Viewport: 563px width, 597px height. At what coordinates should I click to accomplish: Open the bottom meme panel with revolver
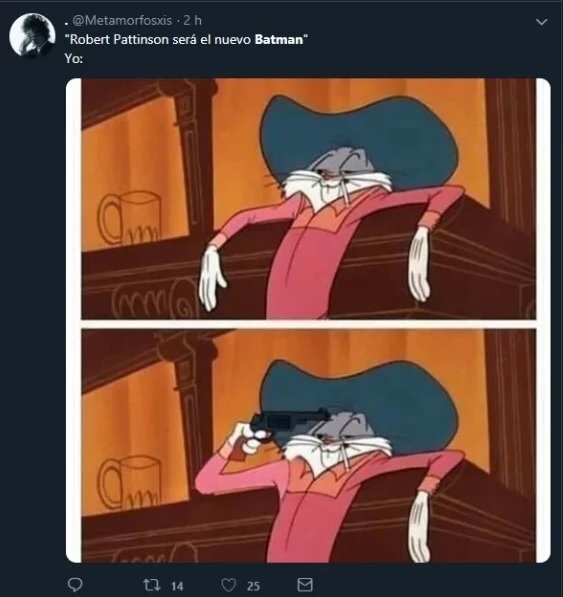(309, 445)
